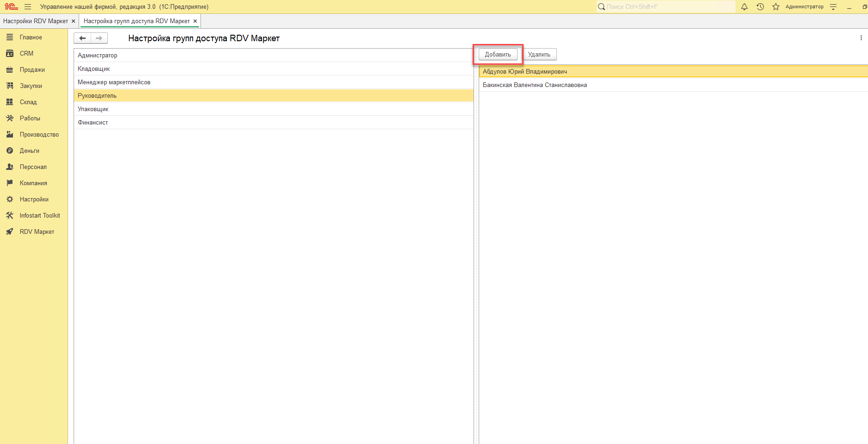
Task: Close the Настройка групп доступа tab
Action: pyautogui.click(x=195, y=21)
